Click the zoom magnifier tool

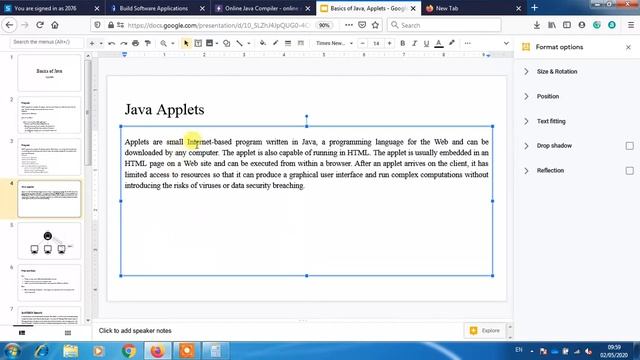[163, 43]
